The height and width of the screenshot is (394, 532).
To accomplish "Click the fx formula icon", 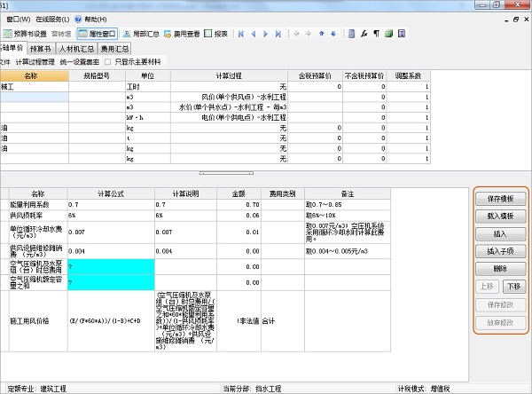I will coord(364,34).
